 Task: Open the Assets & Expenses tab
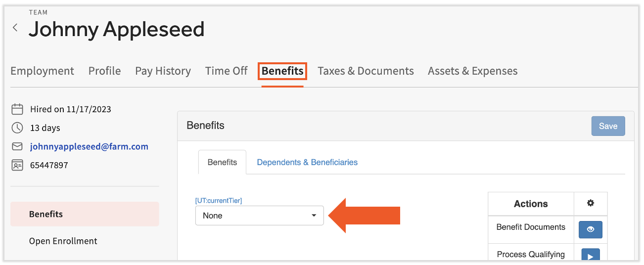[x=472, y=71]
